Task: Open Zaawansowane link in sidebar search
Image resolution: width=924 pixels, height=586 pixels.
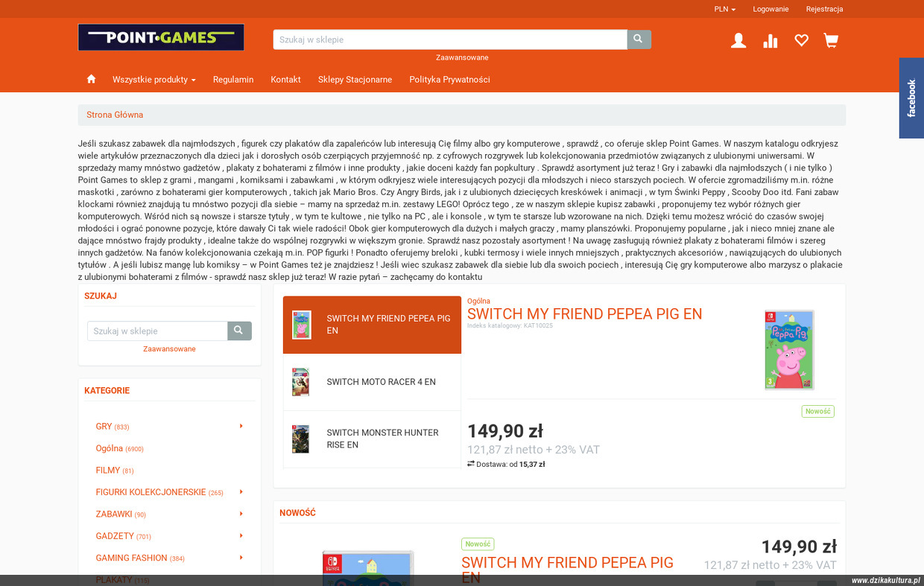Action: point(169,348)
